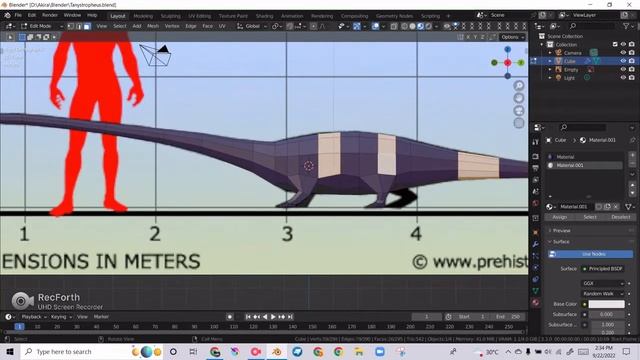Open Zoom app in taskbar
This screenshot has height=360, width=640.
(x=380, y=352)
